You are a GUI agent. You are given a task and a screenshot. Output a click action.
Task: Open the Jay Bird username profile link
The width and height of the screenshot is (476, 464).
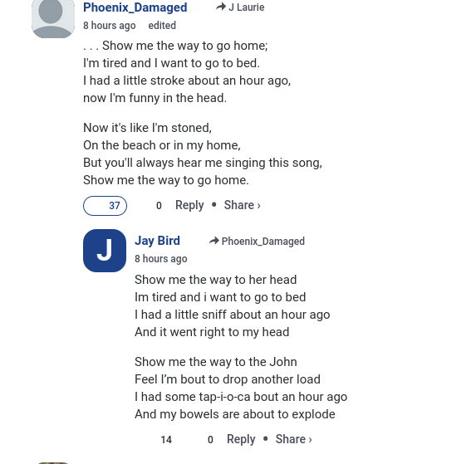[x=157, y=241]
